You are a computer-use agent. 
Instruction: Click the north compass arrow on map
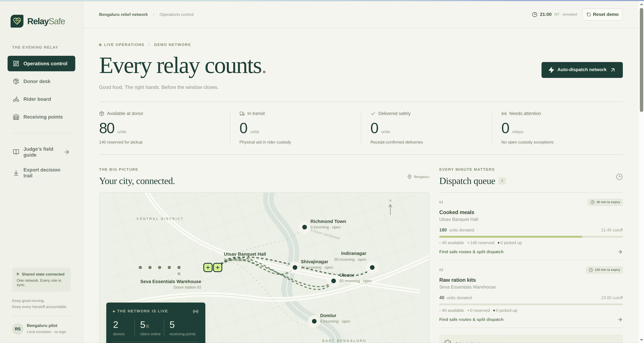[390, 210]
